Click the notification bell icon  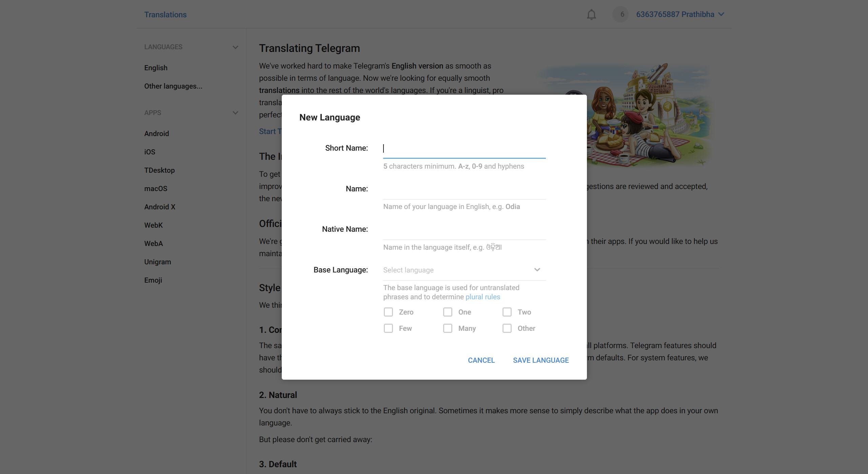(x=591, y=15)
